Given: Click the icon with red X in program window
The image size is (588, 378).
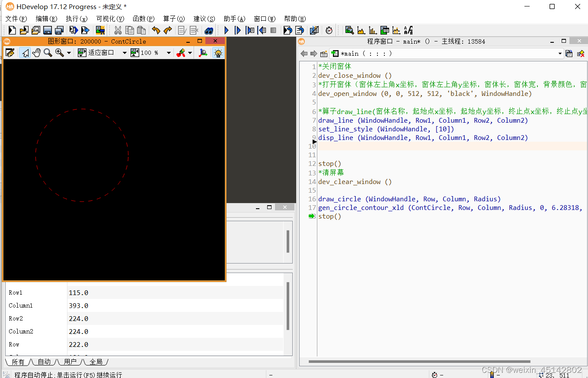Looking at the screenshot, I should (581, 54).
